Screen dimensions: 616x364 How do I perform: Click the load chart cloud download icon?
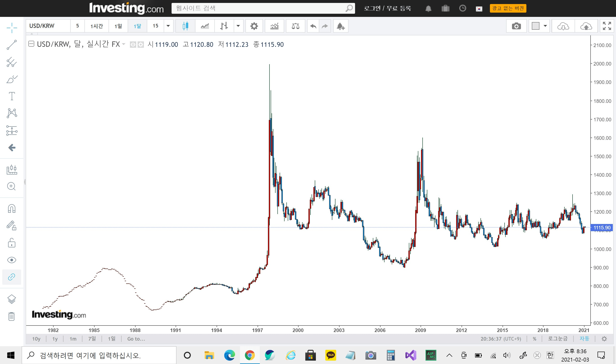(x=563, y=26)
